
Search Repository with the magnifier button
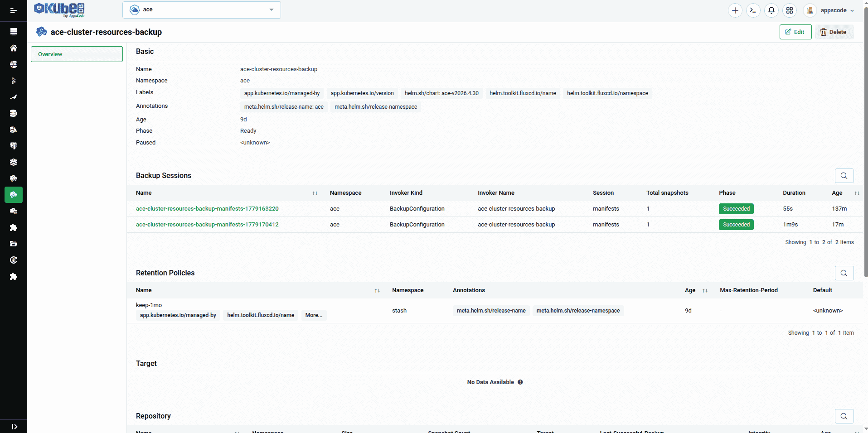point(844,416)
